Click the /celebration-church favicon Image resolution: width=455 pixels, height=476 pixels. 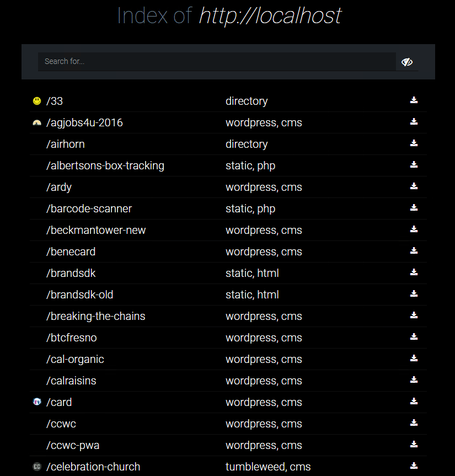tap(37, 467)
